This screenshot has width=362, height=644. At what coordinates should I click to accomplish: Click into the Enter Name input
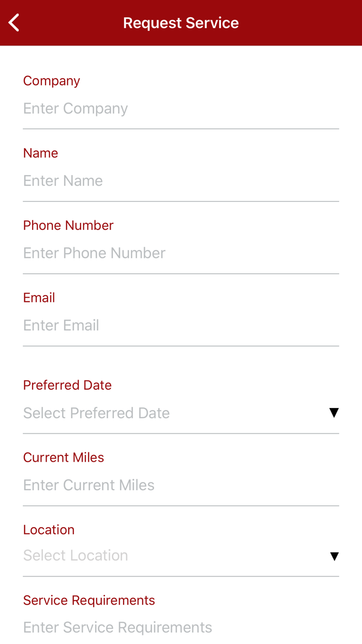[181, 181]
